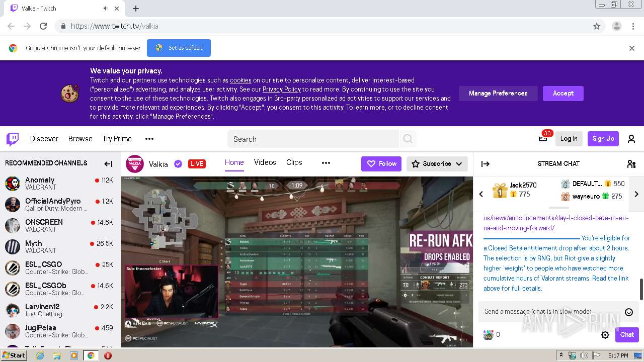
Task: Click the chat message input box
Action: click(551, 312)
